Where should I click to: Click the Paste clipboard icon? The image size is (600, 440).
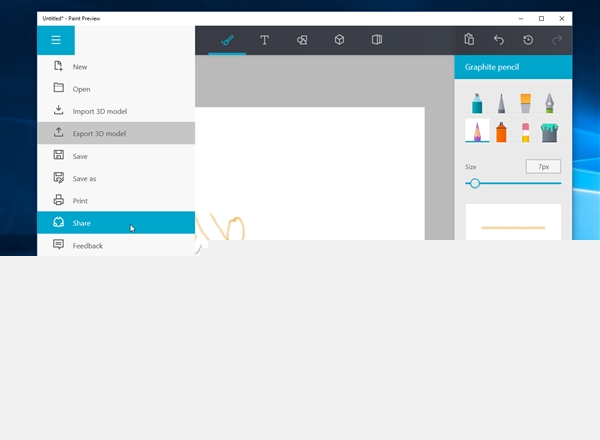click(x=469, y=39)
